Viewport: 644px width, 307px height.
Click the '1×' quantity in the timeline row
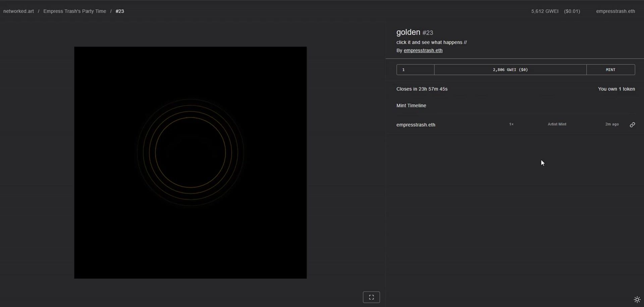(511, 124)
